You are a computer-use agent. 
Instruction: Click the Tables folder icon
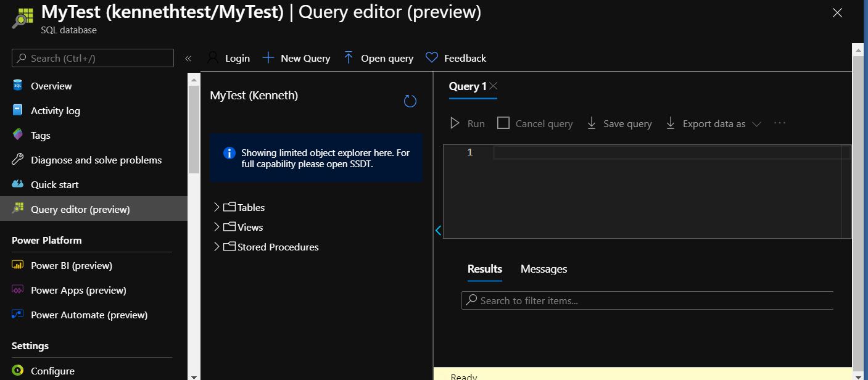click(229, 207)
